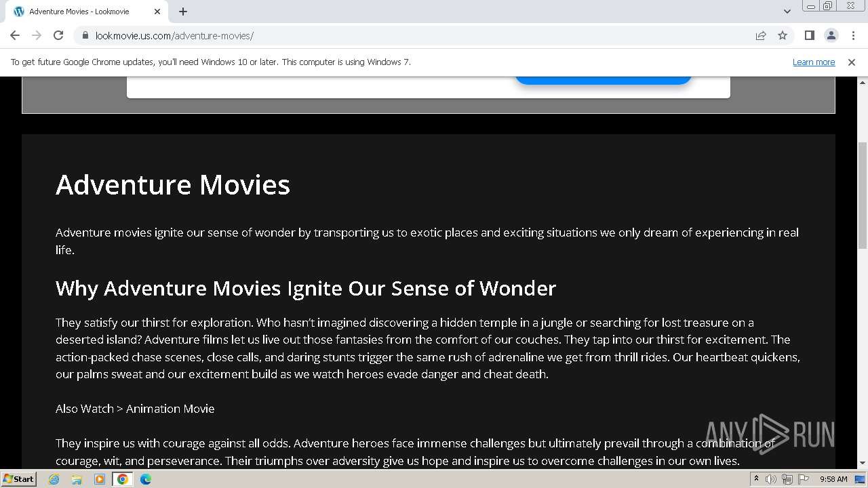Open the Chrome profile menu
The image size is (868, 488).
(x=831, y=35)
